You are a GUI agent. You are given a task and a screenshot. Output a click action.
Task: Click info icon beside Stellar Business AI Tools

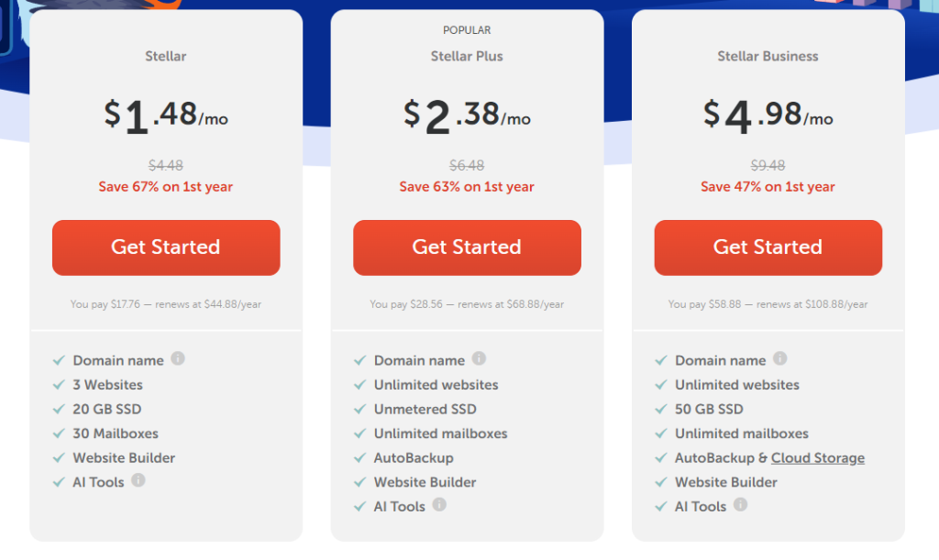[x=740, y=504]
